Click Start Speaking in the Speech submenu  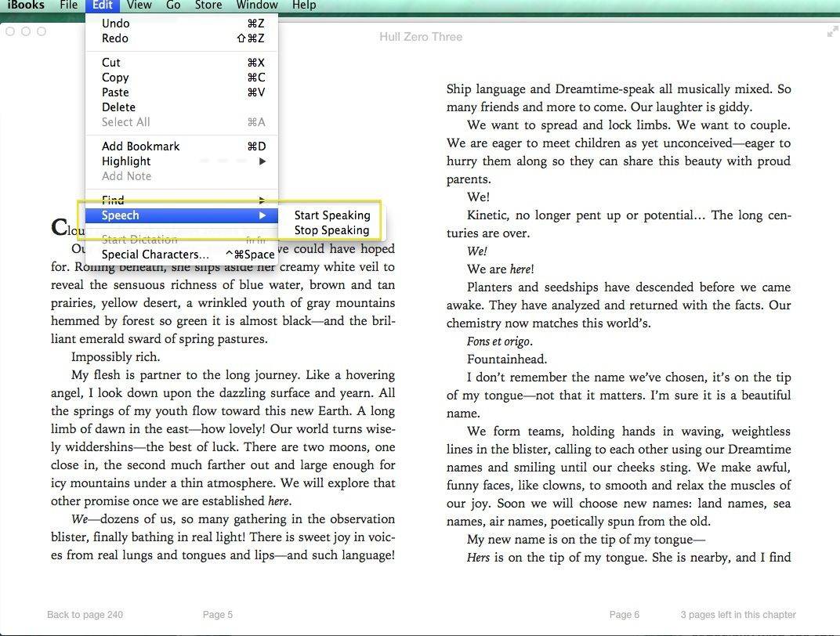(331, 215)
